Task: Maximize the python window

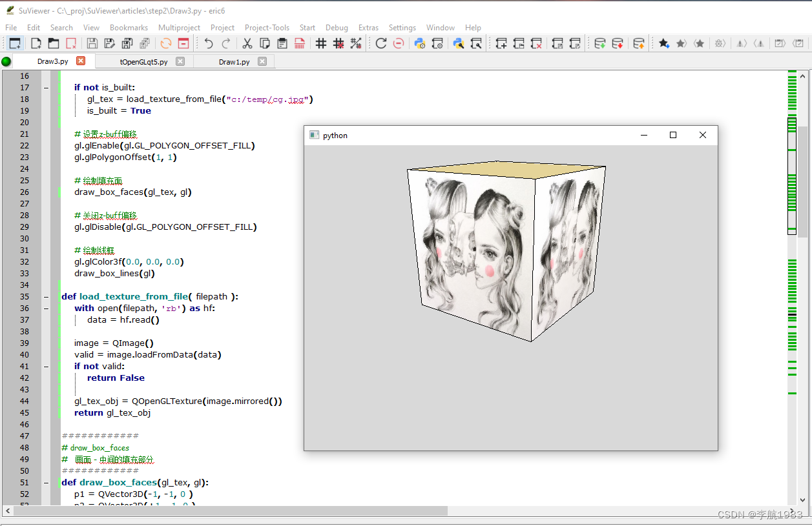Action: 673,135
